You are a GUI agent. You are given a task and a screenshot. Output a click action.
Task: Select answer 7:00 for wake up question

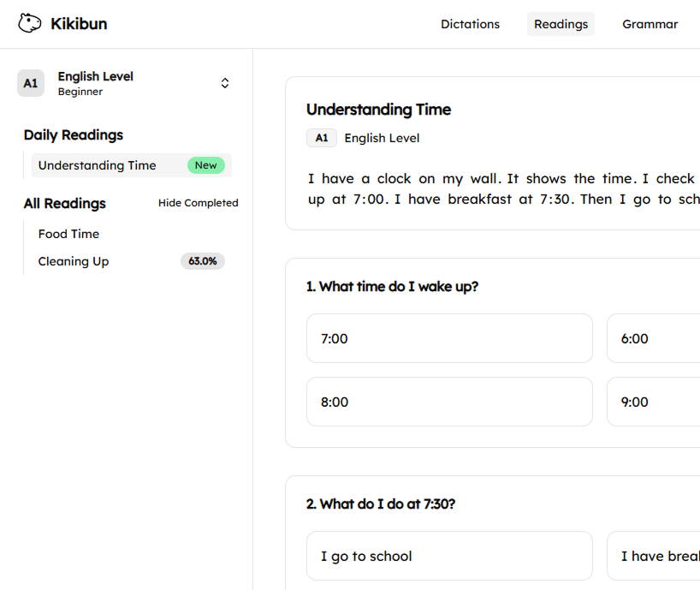(448, 338)
